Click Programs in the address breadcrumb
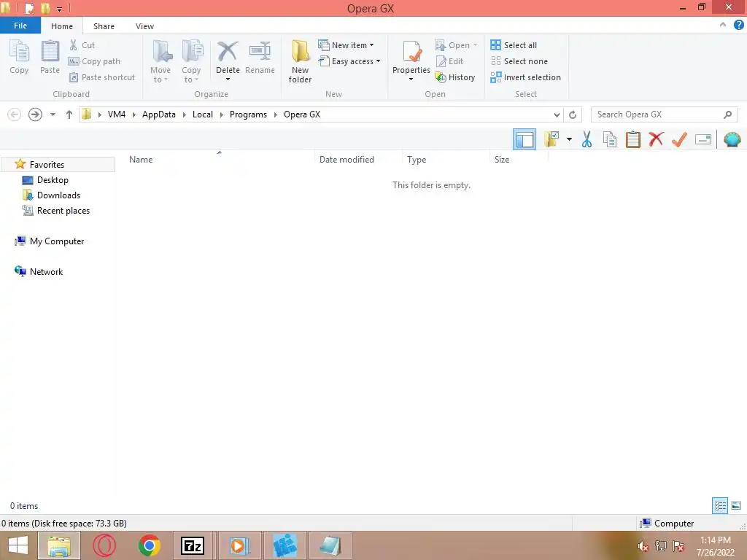747x560 pixels. click(x=248, y=114)
